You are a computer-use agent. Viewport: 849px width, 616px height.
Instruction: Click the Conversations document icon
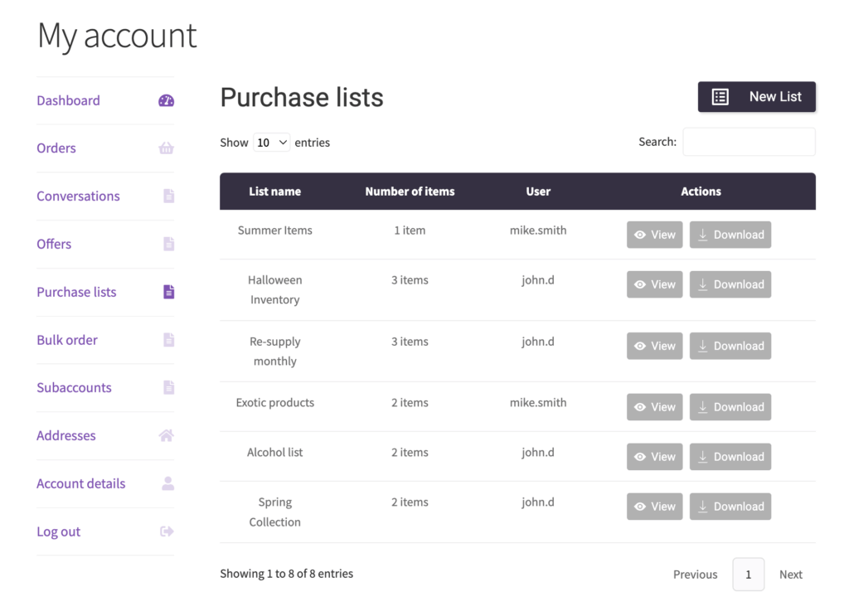(168, 196)
